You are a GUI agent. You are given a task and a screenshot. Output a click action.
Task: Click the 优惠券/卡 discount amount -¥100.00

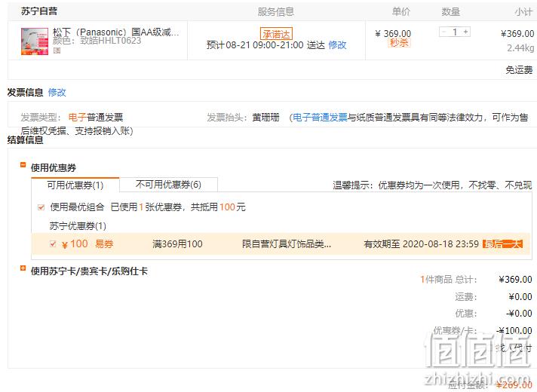[x=514, y=331]
